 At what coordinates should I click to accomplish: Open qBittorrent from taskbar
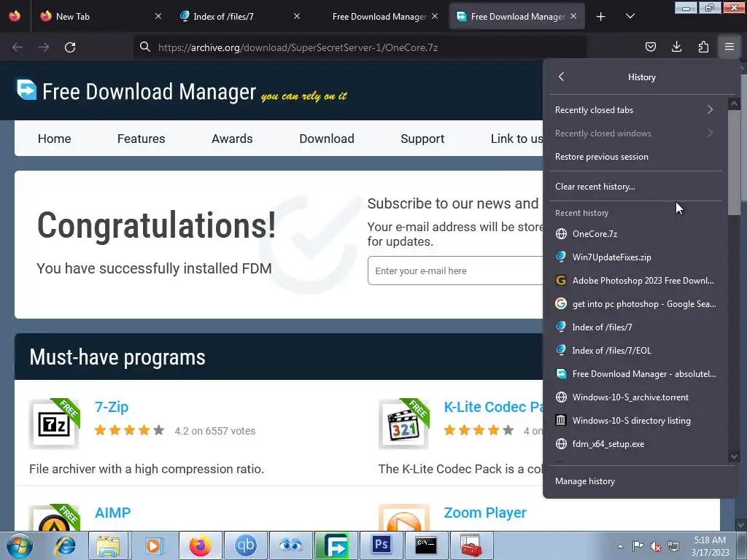tap(245, 545)
